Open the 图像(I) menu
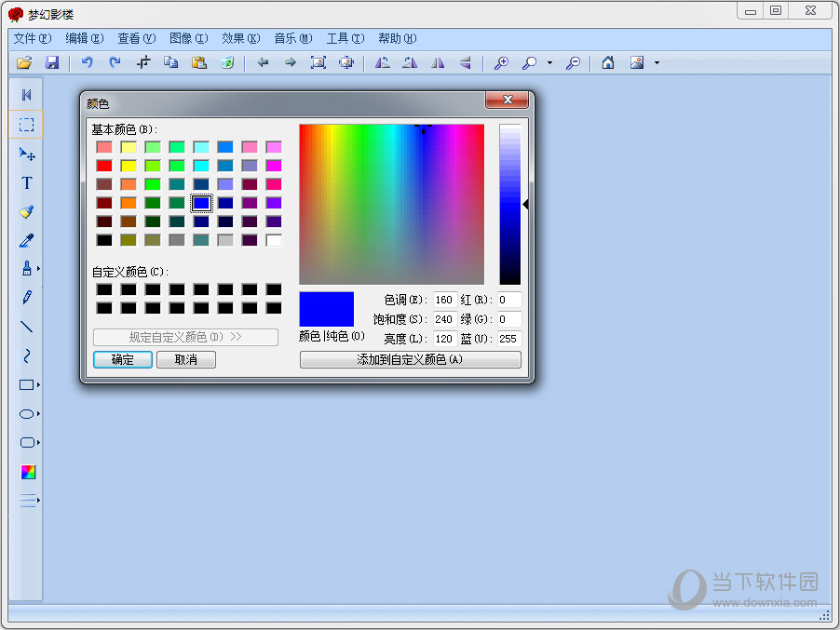Screen dimensions: 840x630 [188, 38]
